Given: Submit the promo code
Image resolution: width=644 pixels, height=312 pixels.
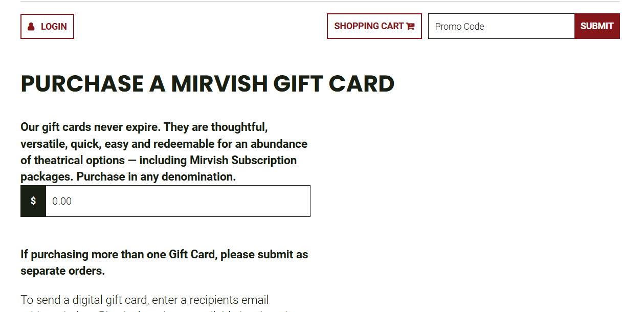Looking at the screenshot, I should (597, 26).
